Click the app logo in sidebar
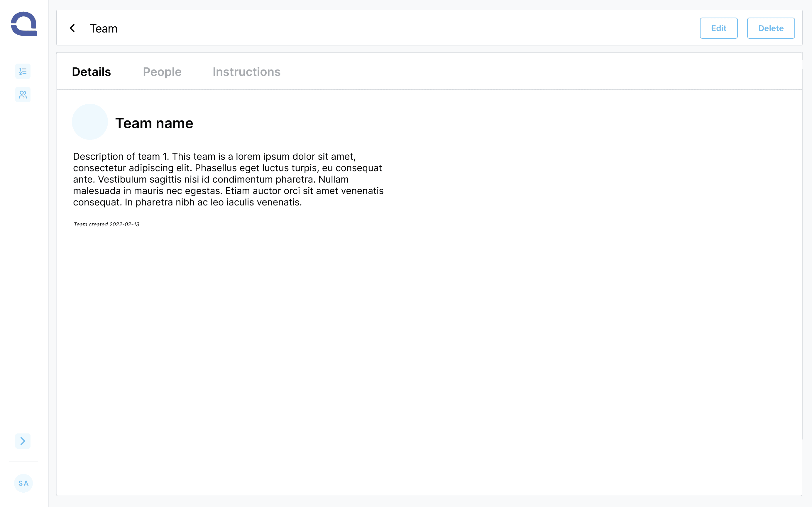812x507 pixels. (x=24, y=24)
